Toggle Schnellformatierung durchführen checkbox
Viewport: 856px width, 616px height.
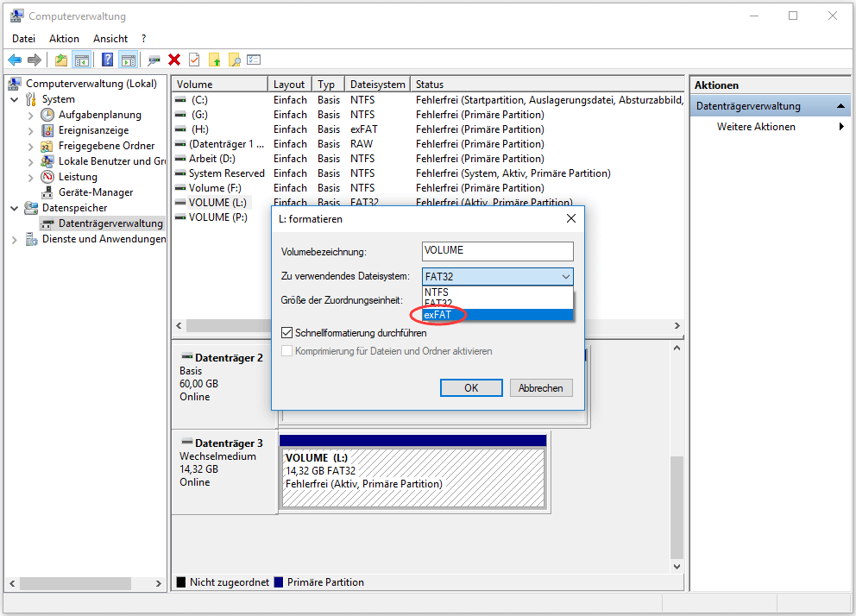(x=286, y=333)
